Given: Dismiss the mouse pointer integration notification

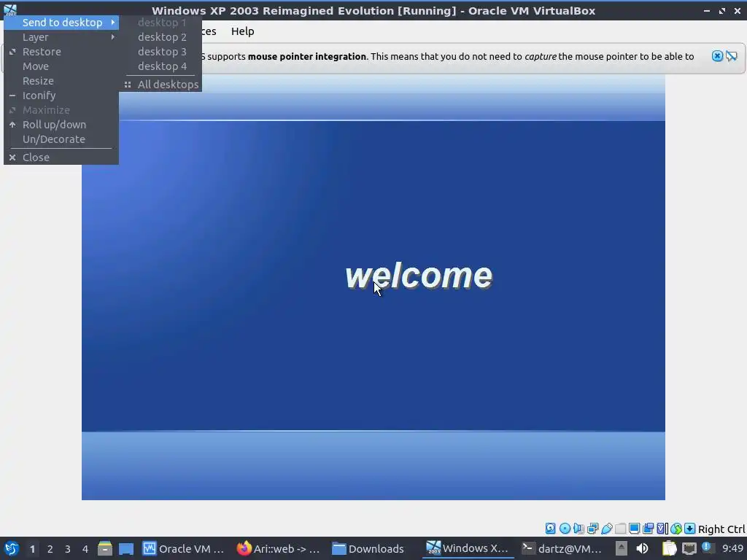Looking at the screenshot, I should point(717,56).
